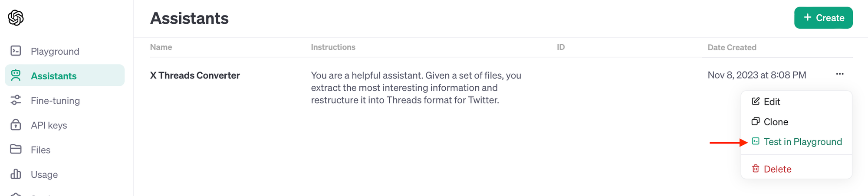Image resolution: width=868 pixels, height=196 pixels.
Task: Open the Playground terminal icon in sidebar
Action: [x=16, y=51]
